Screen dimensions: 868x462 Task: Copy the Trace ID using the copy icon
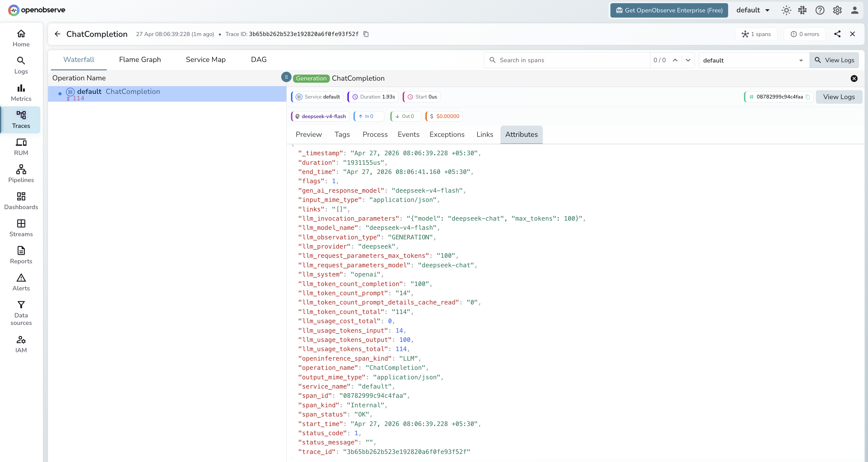[x=366, y=34]
